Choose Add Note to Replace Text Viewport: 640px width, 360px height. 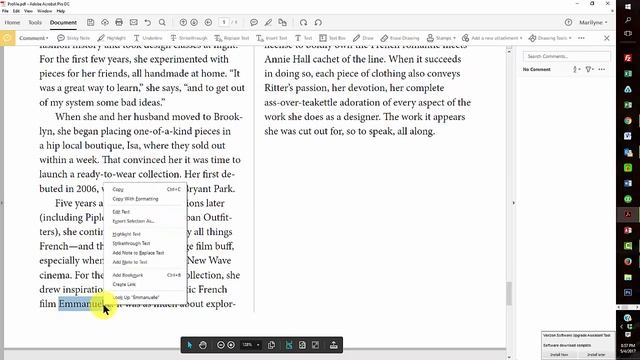pos(146,253)
